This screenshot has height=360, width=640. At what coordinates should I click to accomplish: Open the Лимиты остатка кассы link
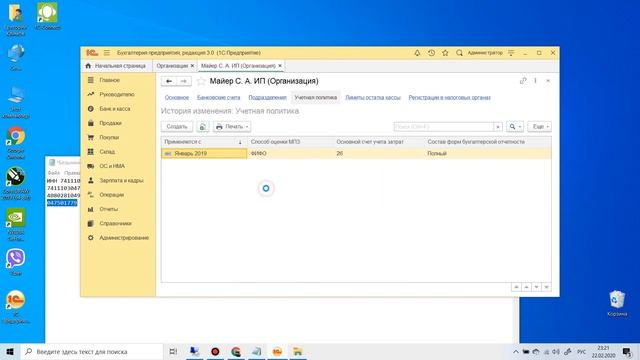pos(373,98)
